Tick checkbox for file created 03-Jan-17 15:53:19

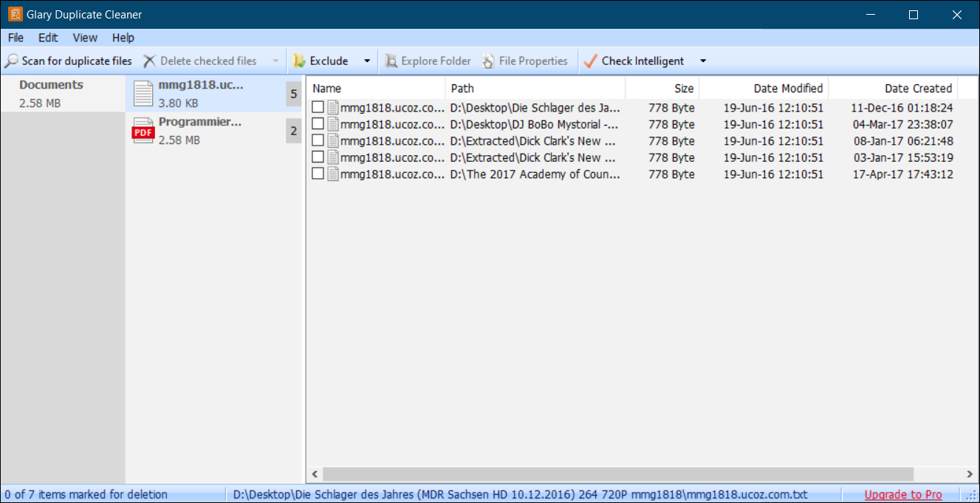click(318, 157)
